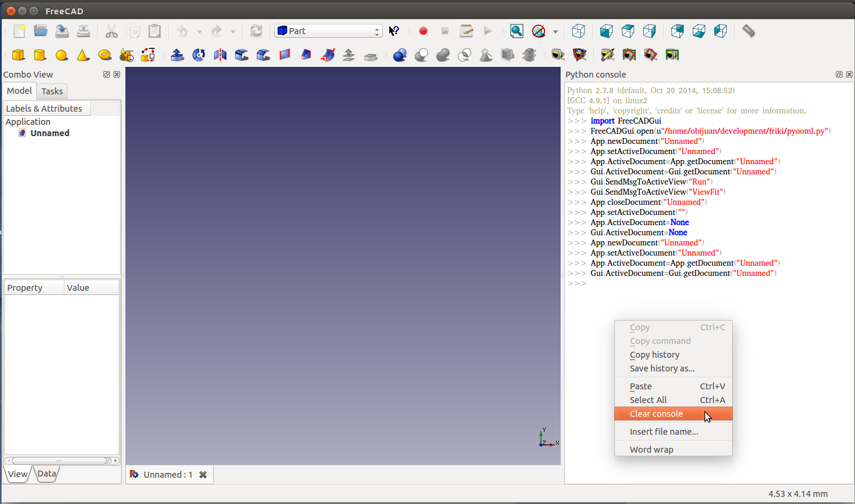Select Unnamed document in model tree
Screen dimensions: 855x504
click(50, 133)
